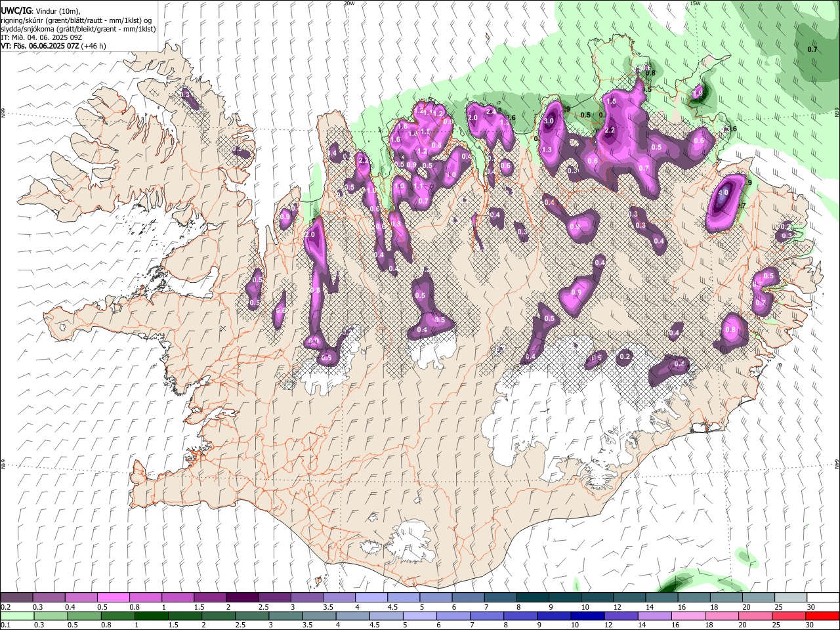Image resolution: width=840 pixels, height=630 pixels.
Task: Select the violet 14–16 bottom-row swatch
Action: 654,616
